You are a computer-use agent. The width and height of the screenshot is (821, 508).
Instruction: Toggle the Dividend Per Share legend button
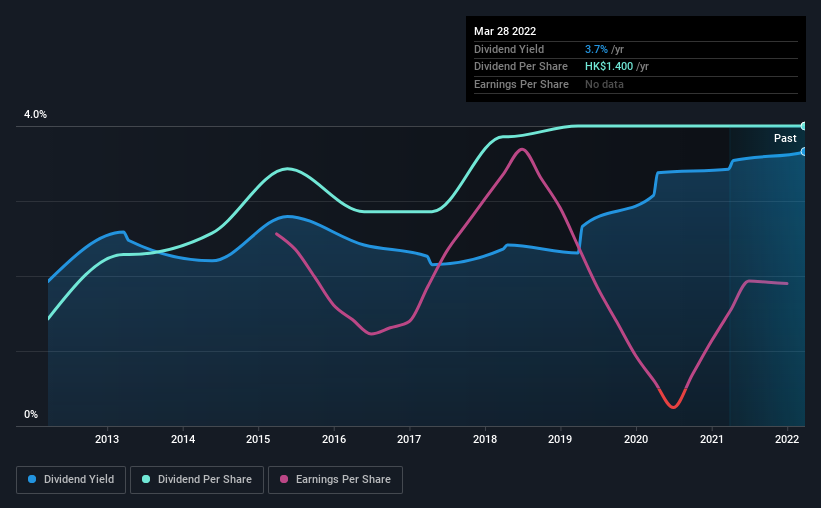(197, 480)
